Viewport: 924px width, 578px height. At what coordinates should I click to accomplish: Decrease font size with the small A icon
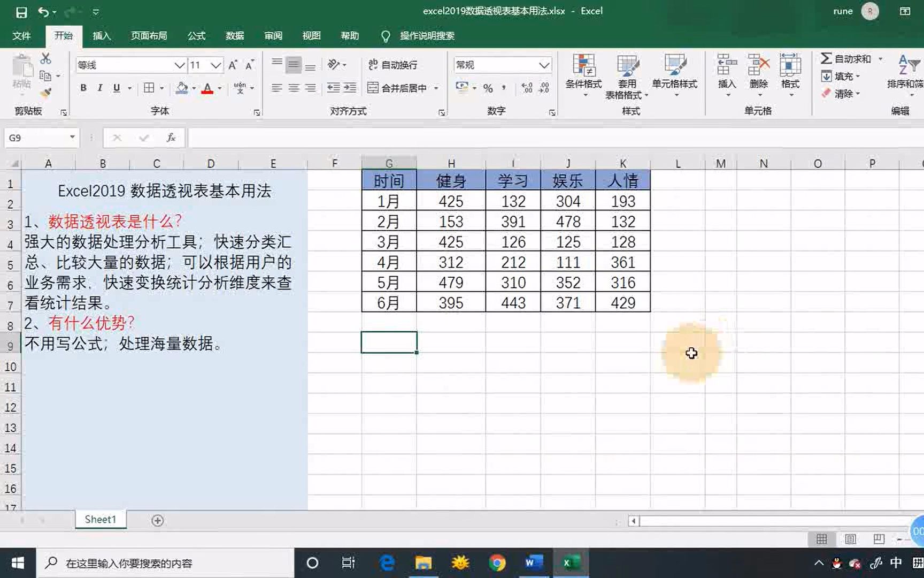click(x=249, y=65)
